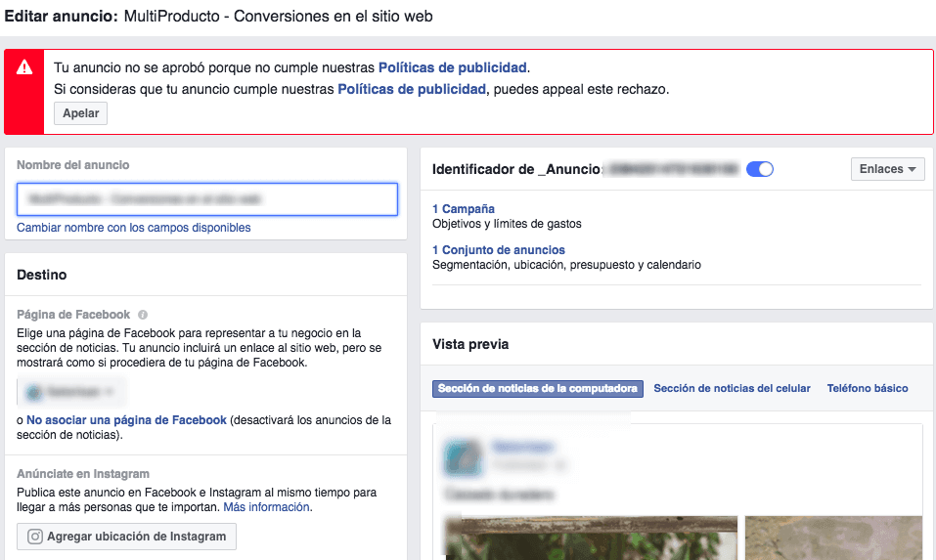936x560 pixels.
Task: Click Cambiar nombre con los campos disponibles
Action: 134,227
